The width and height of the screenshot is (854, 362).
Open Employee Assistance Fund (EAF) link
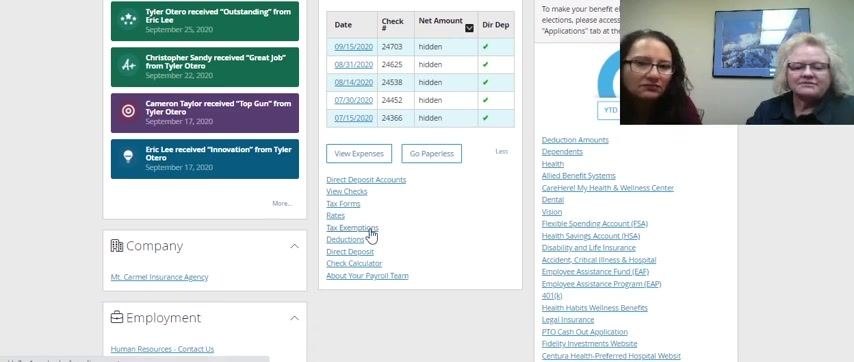tap(595, 272)
